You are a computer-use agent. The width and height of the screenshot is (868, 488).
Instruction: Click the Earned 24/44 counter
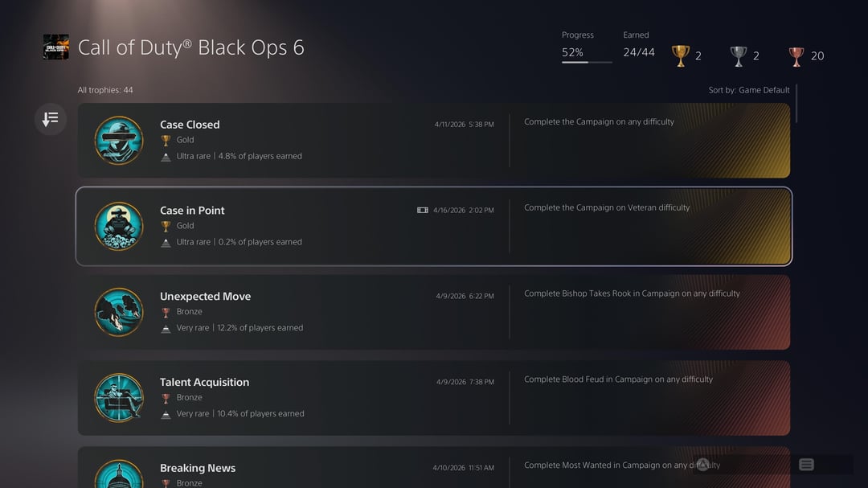(639, 53)
